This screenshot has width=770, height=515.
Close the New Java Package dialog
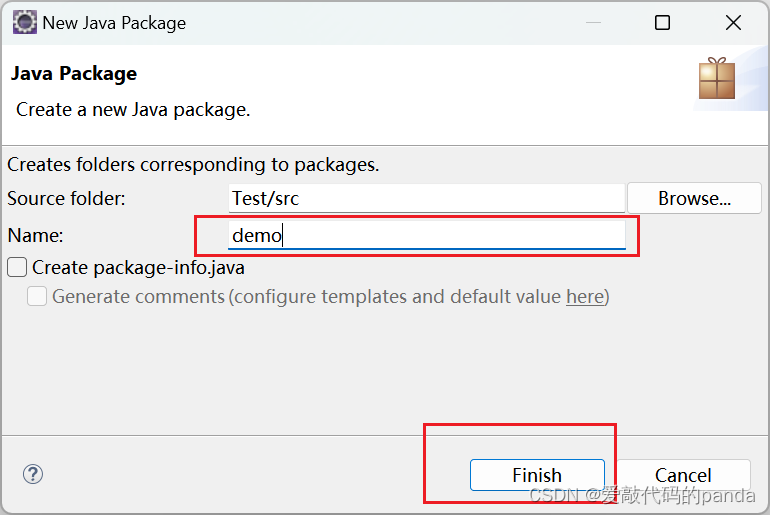coord(733,23)
